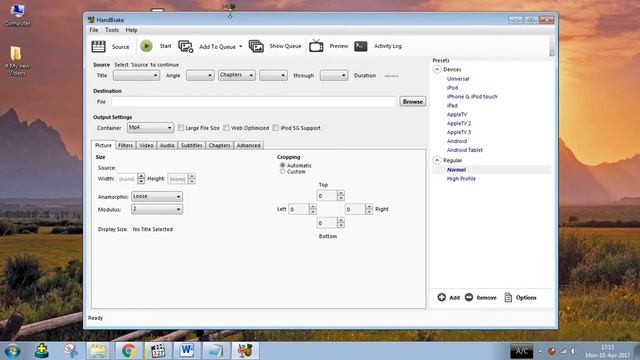Select the AppleTV 2 preset
This screenshot has width=640, height=360.
point(459,123)
